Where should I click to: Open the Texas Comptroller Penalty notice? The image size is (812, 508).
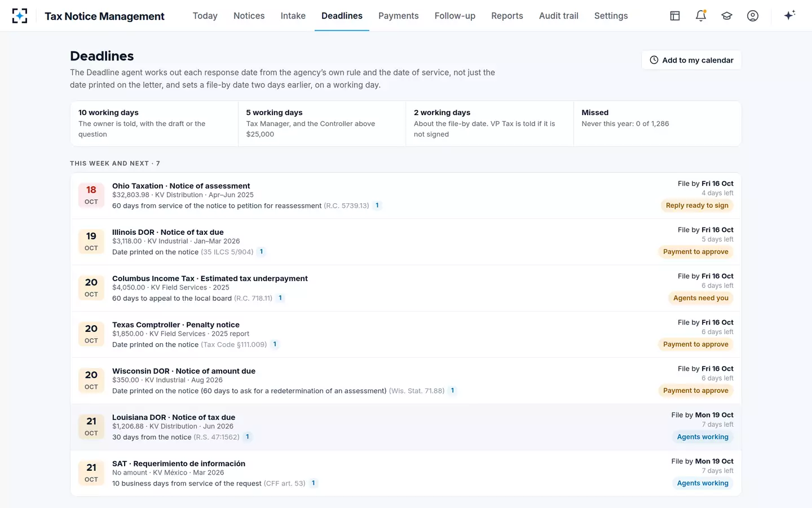(406, 334)
